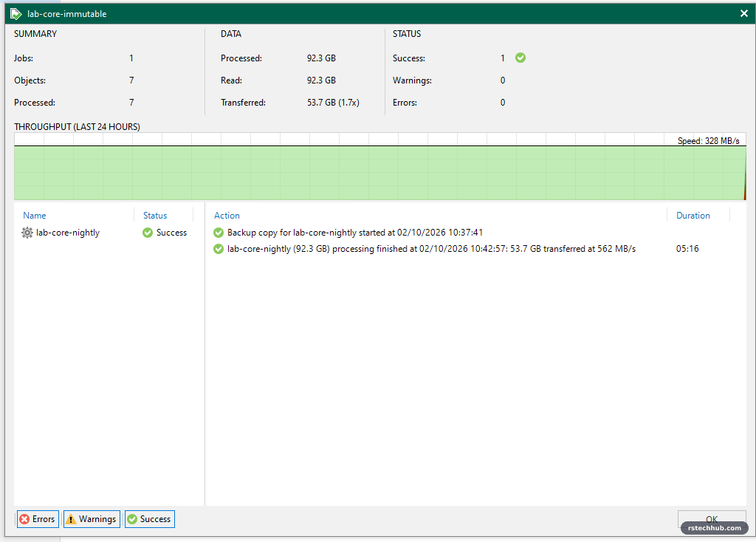Screen dimensions: 756x542
Task: Click the 'Speed: 328 MB/s' label
Action: point(708,141)
